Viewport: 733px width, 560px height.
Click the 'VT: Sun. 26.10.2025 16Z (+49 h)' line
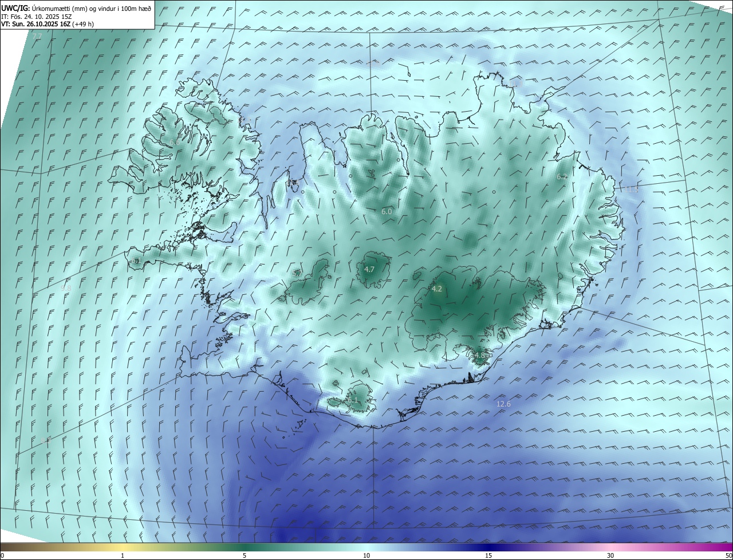pos(48,24)
